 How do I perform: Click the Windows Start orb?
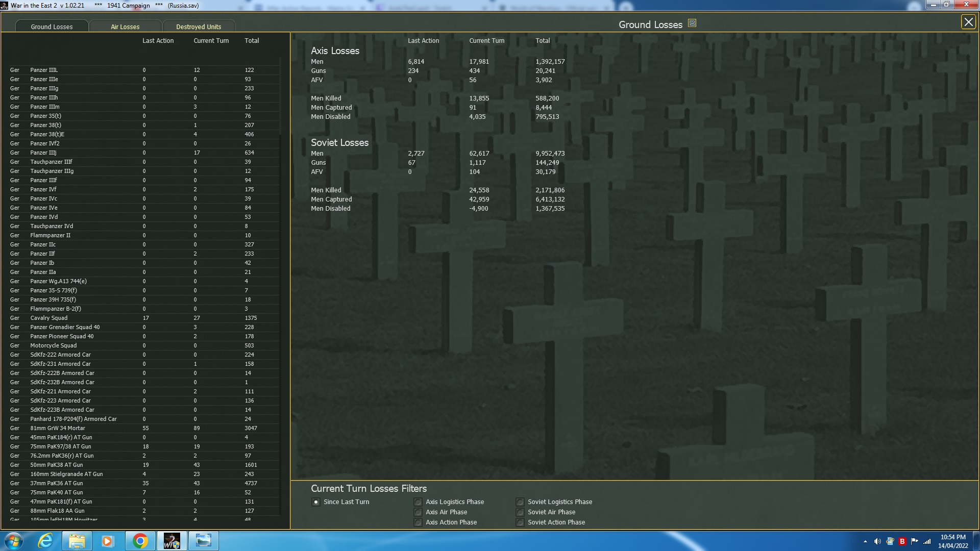point(14,541)
